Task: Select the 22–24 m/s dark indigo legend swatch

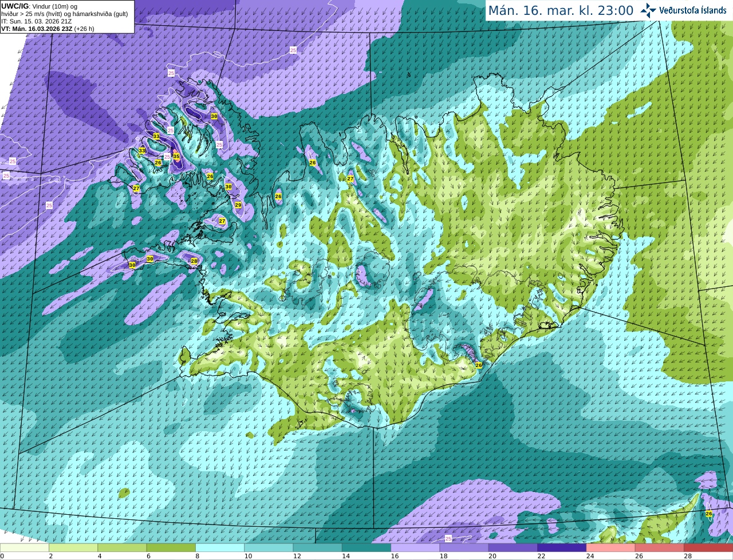Action: pos(562,548)
